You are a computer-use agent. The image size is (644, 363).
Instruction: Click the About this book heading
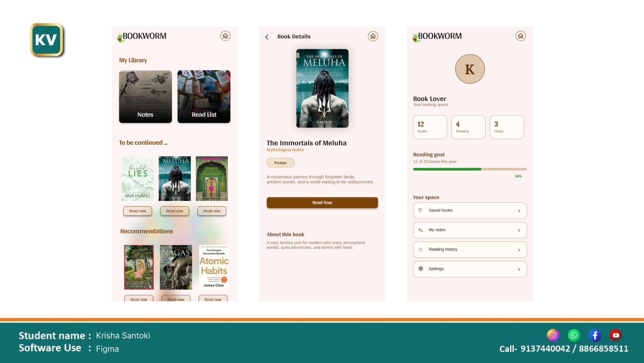coord(285,235)
